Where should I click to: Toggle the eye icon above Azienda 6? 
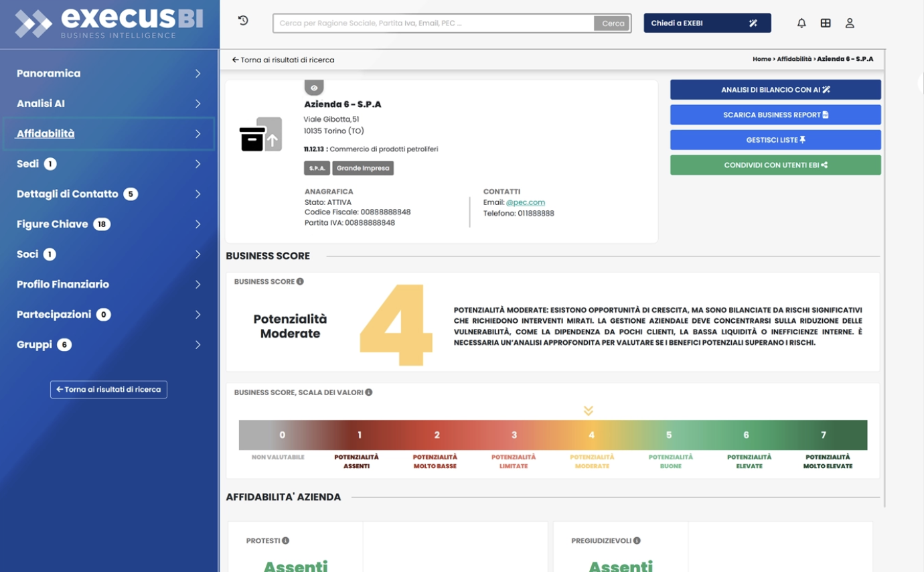coord(313,87)
